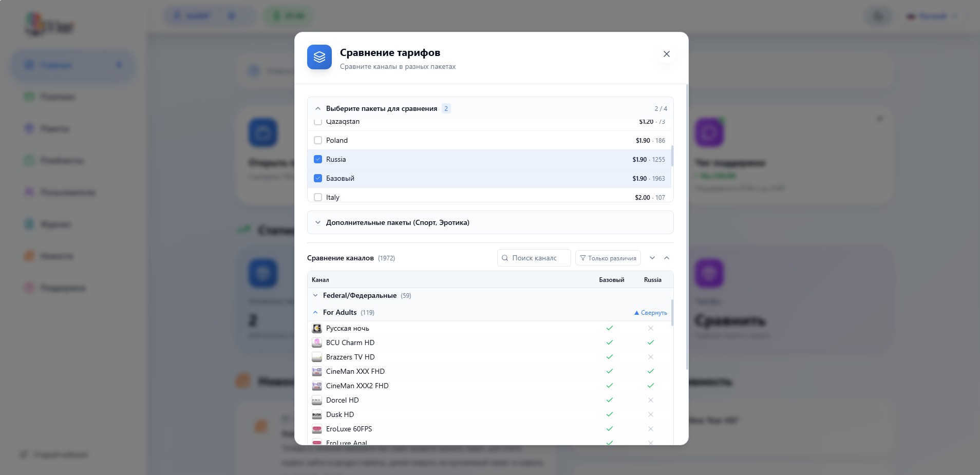The width and height of the screenshot is (980, 475).
Task: Uncheck the Russia package checkbox
Action: tap(318, 159)
